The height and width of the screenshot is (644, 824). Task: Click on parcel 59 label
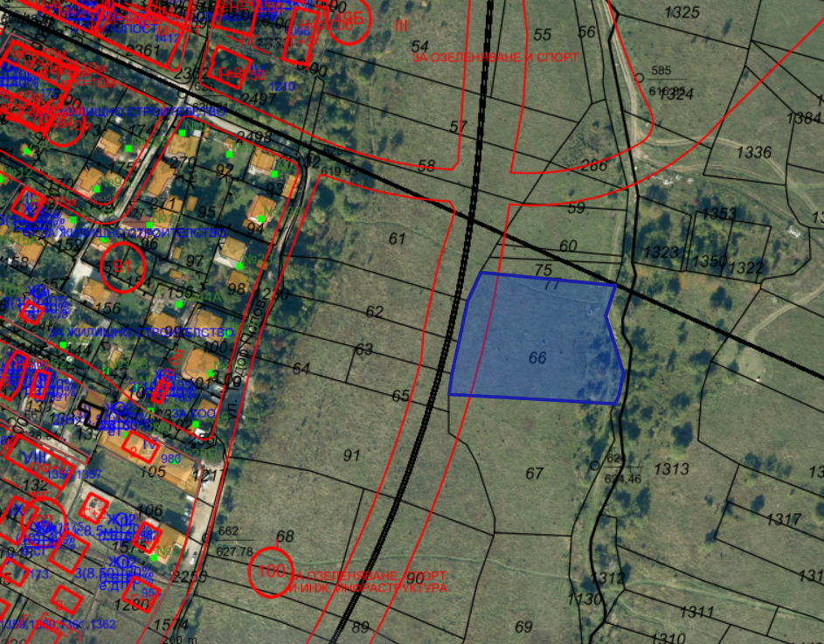point(576,208)
